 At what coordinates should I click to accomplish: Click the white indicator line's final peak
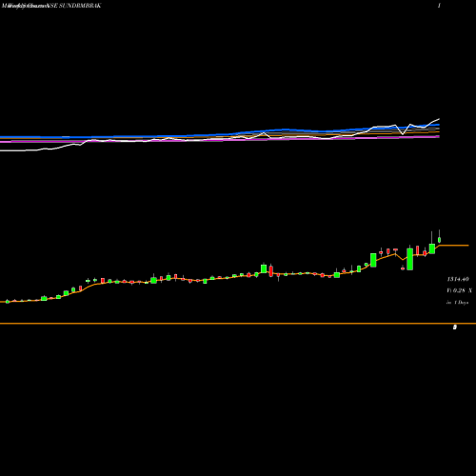439,119
